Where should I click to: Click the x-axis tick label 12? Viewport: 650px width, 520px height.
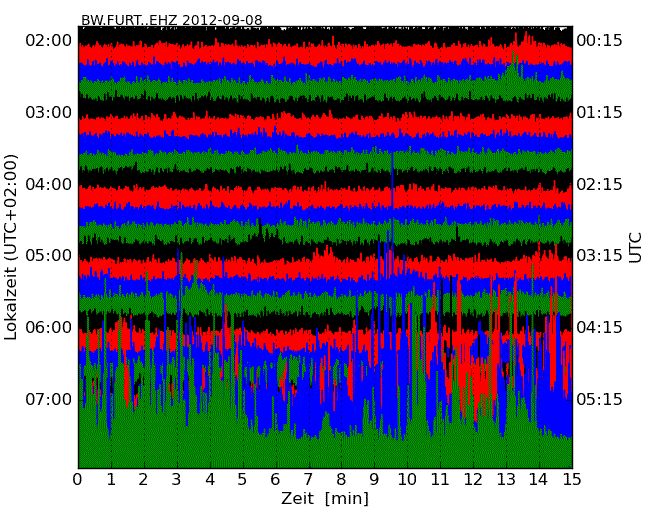pos(473,480)
